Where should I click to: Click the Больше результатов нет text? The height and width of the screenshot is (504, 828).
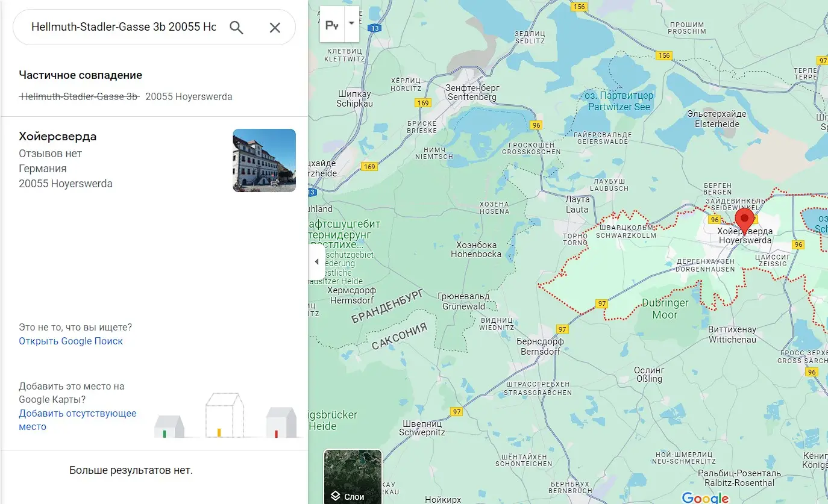pos(131,470)
